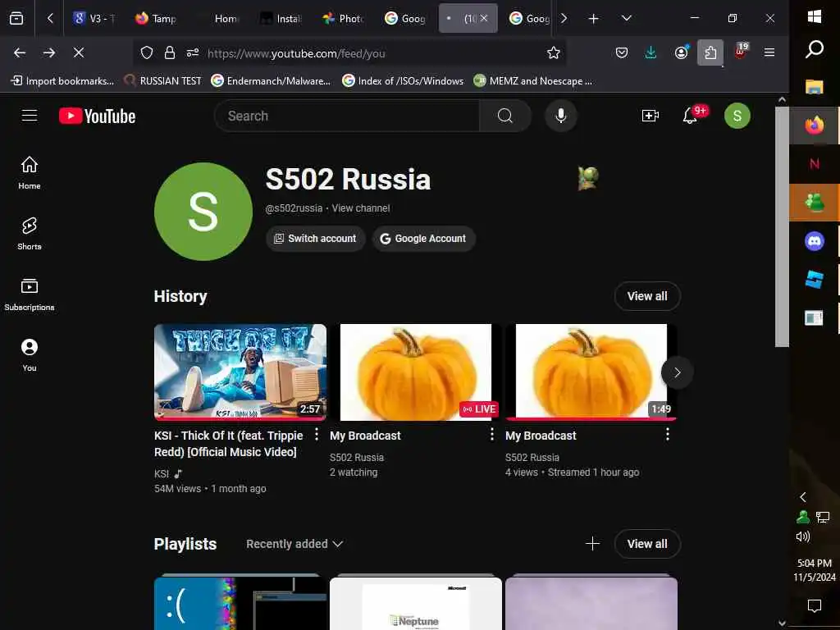Open more options for KSI Thick Of It video
840x630 pixels.
(x=317, y=435)
